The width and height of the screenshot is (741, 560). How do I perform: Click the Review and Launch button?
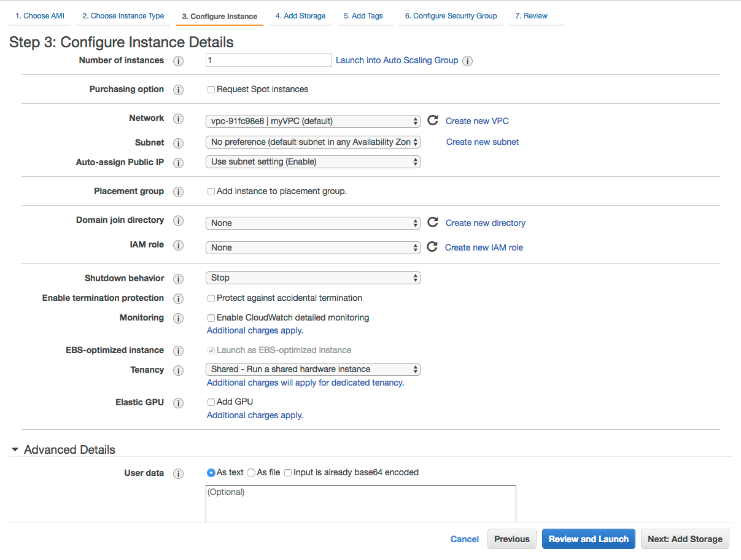[x=589, y=539]
